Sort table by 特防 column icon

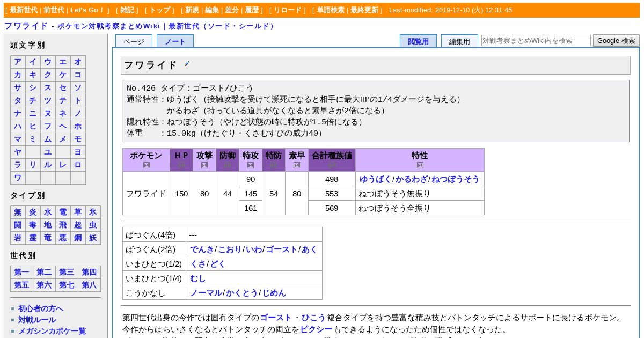(x=274, y=165)
